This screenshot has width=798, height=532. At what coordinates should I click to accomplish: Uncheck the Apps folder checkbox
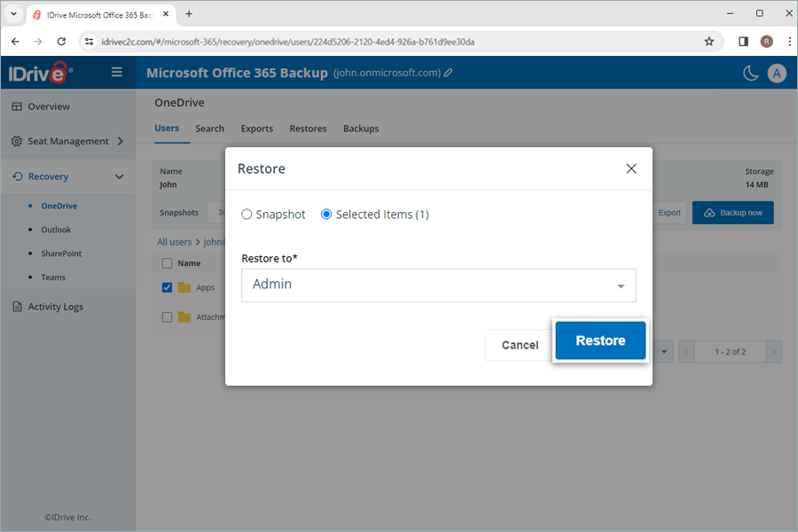click(x=167, y=287)
